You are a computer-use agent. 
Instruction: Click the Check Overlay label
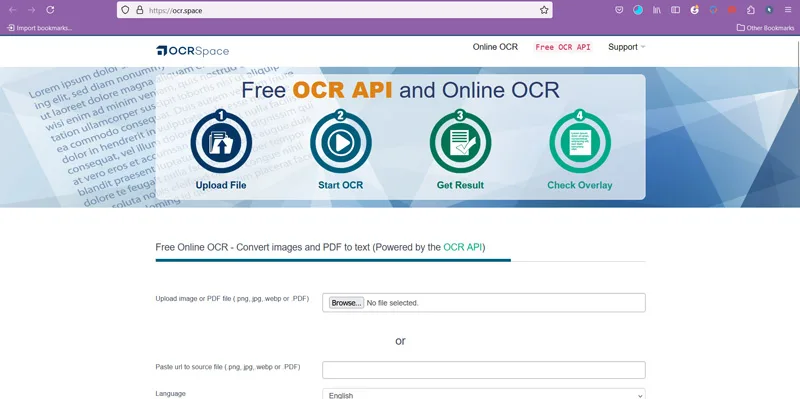[x=580, y=185]
